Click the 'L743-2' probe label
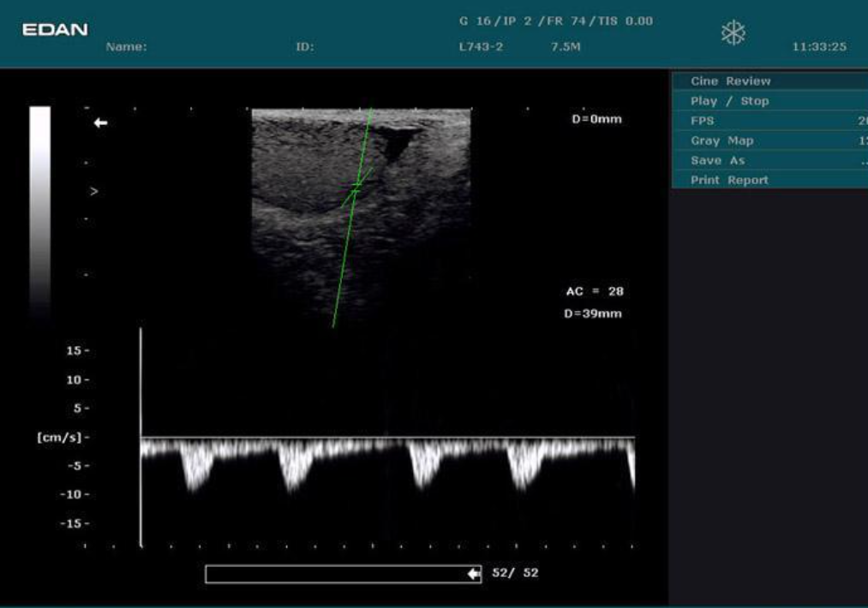 pos(481,47)
